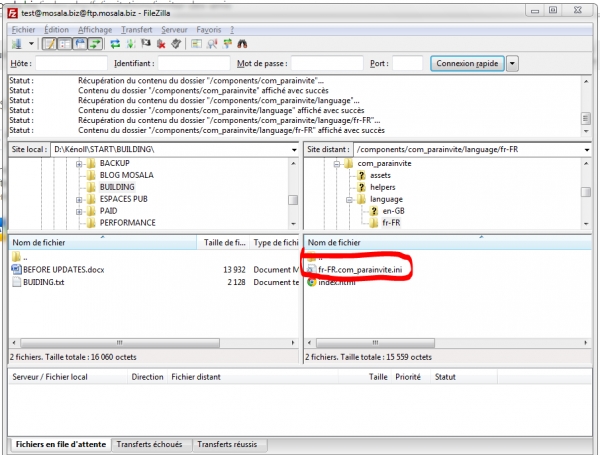Sort remote list by Nom de fichier
The height and width of the screenshot is (455, 600).
click(x=448, y=243)
